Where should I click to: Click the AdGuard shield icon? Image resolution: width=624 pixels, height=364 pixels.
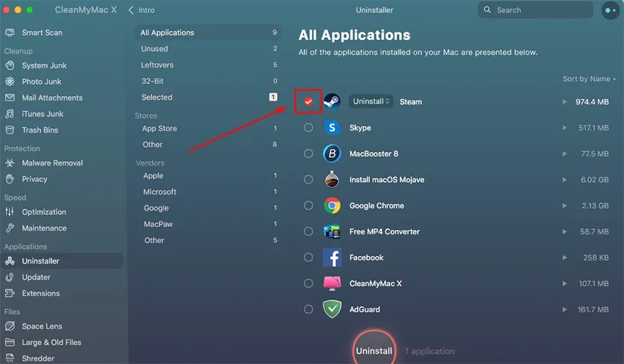(x=332, y=309)
